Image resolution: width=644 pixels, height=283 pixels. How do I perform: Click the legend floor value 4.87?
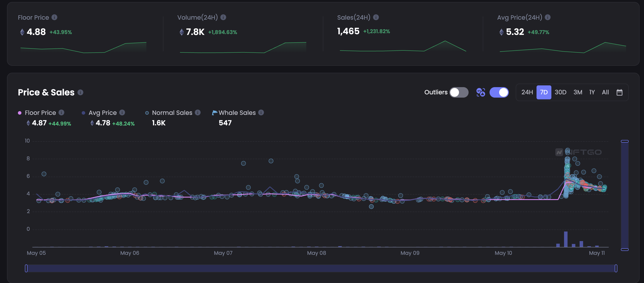pos(39,123)
